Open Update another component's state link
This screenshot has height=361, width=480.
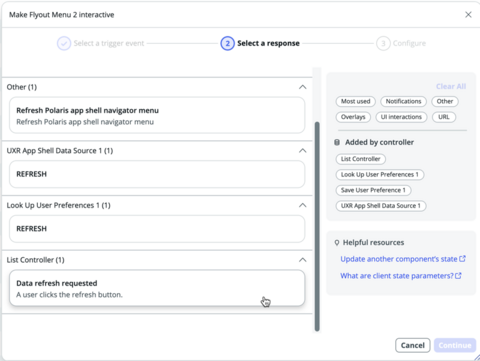[399, 259]
